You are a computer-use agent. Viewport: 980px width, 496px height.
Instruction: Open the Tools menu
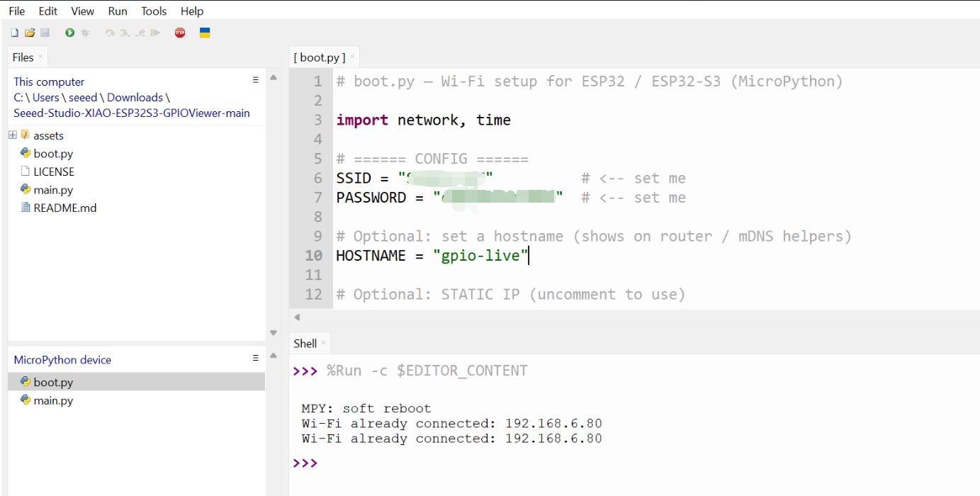click(154, 11)
